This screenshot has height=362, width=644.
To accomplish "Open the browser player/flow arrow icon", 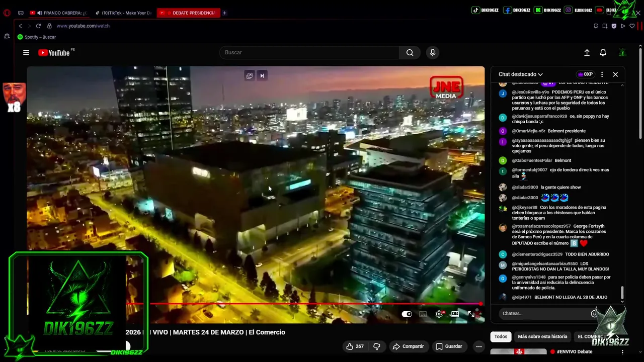I will (623, 26).
